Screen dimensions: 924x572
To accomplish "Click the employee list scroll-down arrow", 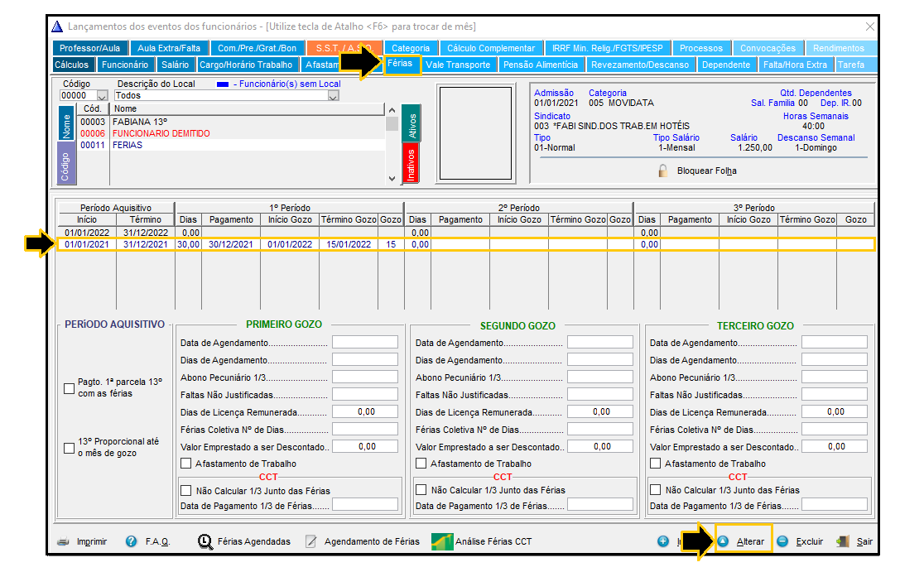I will point(392,179).
